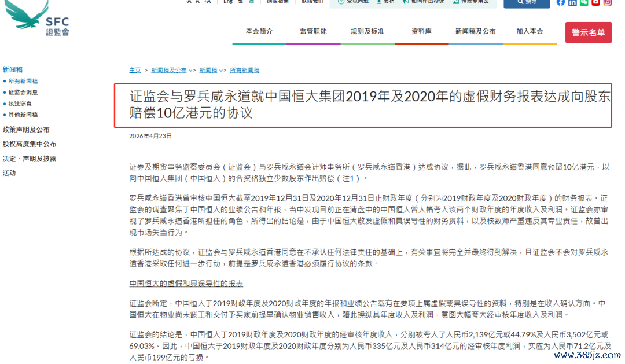Expand chevron after 新闻稿 breadcrumb
Viewport: 625px width, 364px height.
[x=221, y=71]
